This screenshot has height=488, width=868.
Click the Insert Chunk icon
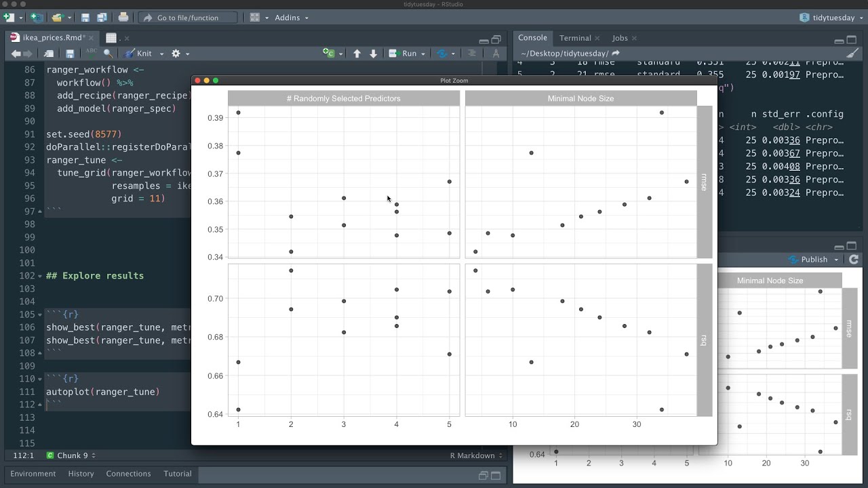(x=328, y=53)
